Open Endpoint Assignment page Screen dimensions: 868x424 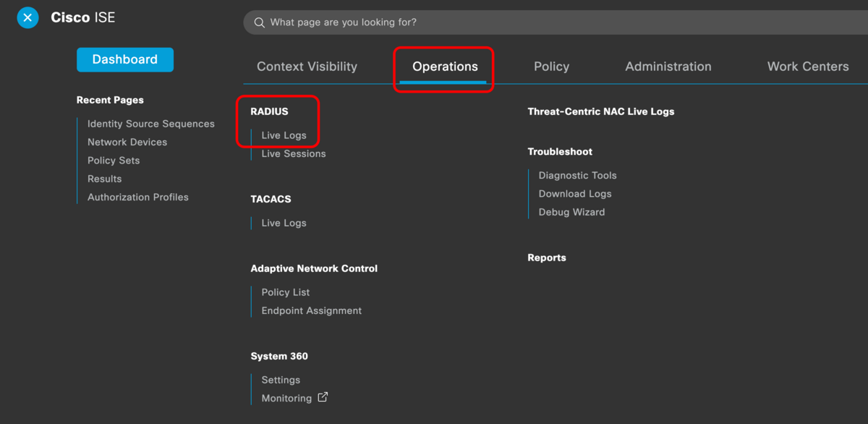click(x=312, y=310)
